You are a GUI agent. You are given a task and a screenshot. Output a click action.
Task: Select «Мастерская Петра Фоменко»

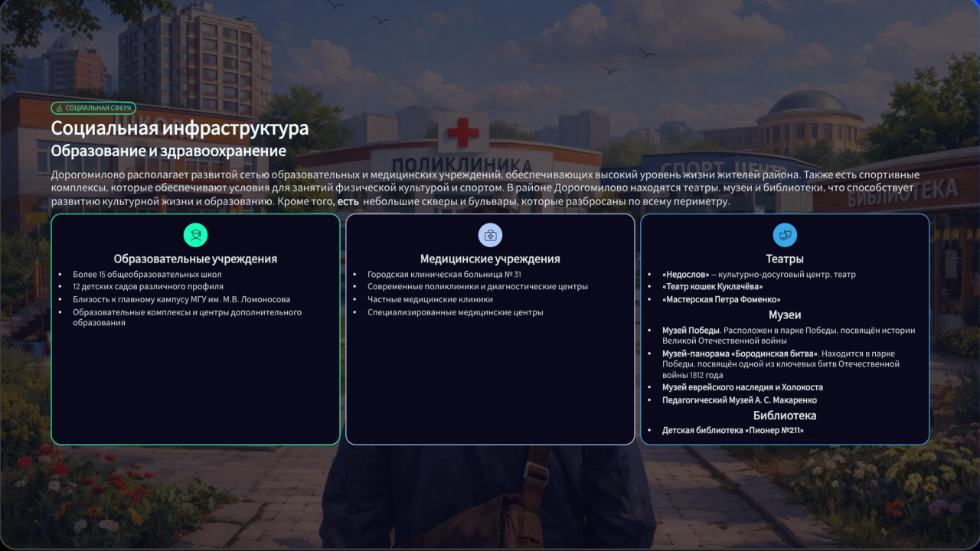721,299
